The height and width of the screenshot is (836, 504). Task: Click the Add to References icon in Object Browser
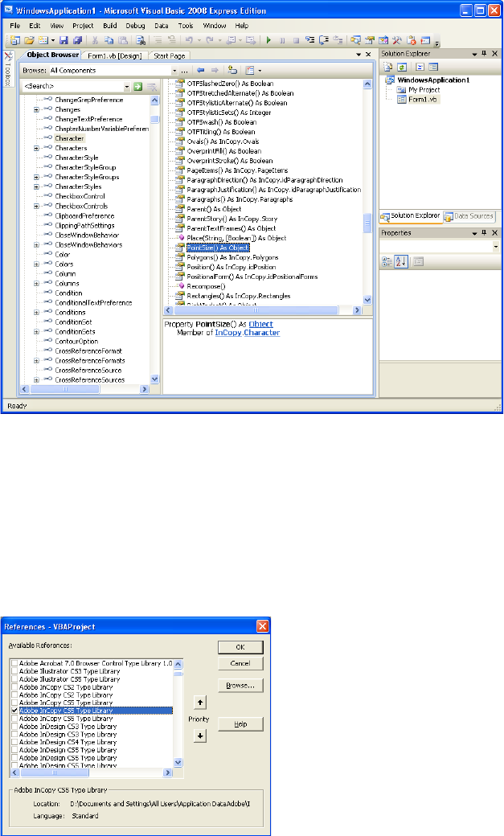point(232,71)
